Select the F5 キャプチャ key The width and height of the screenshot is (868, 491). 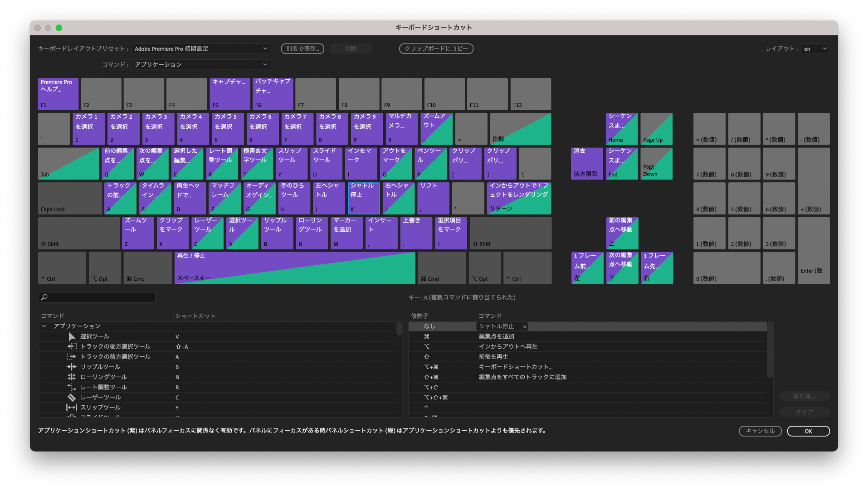click(230, 94)
